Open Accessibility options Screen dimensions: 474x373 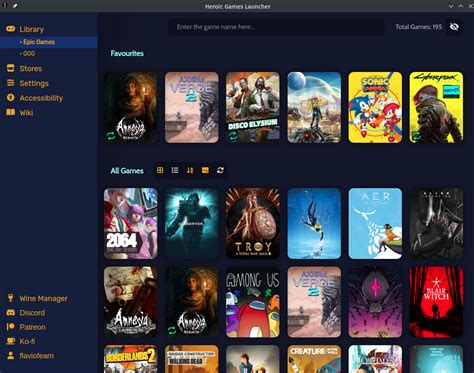41,98
